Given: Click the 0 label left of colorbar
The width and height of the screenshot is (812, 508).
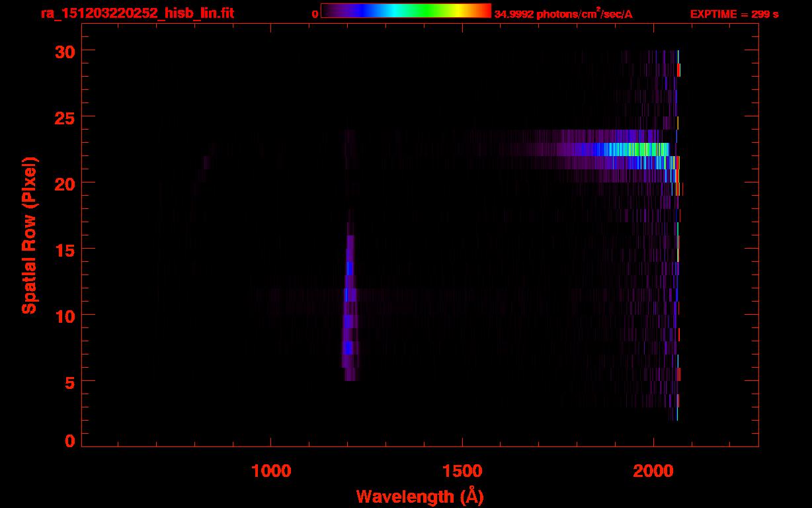Looking at the screenshot, I should coord(315,14).
